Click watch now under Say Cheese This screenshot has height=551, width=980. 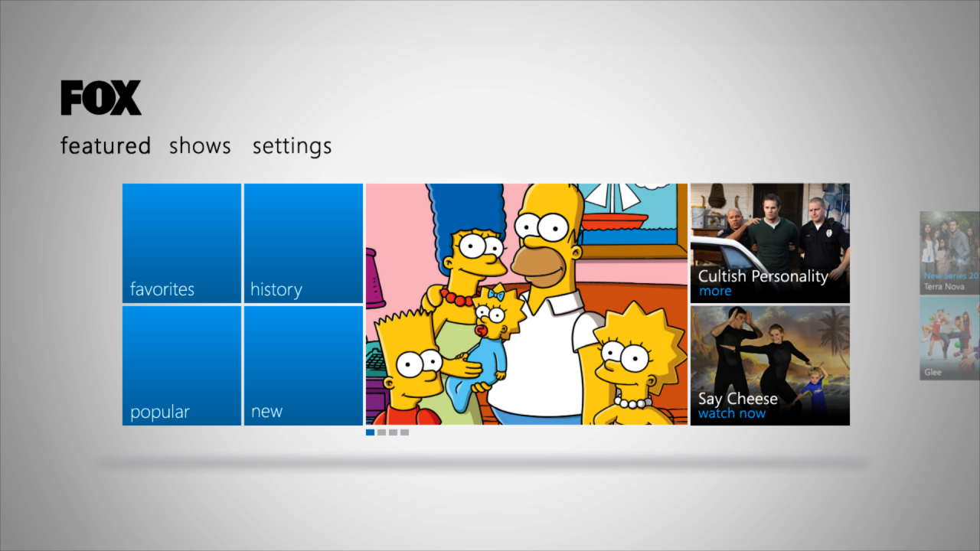732,414
